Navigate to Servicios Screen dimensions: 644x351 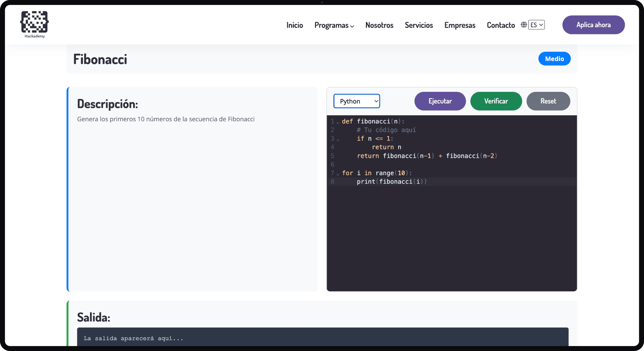(419, 25)
